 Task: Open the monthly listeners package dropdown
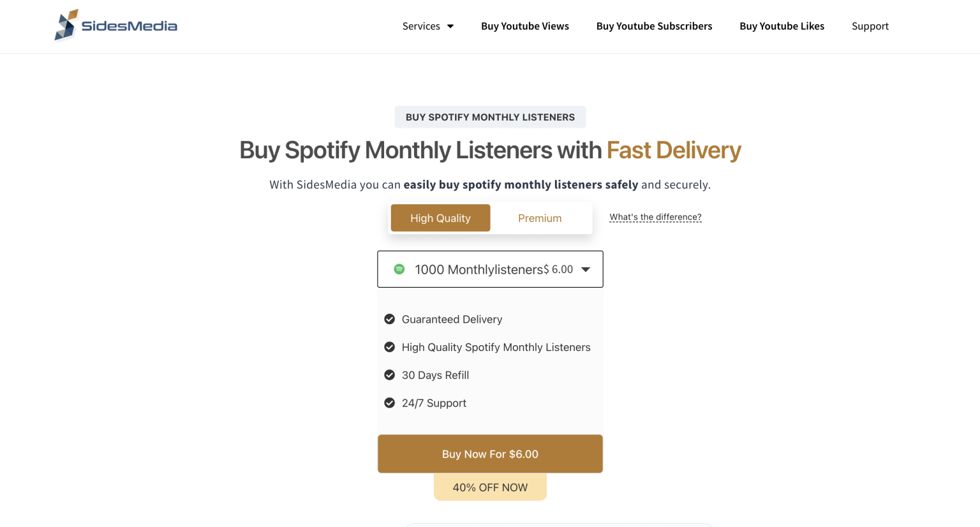pos(490,269)
